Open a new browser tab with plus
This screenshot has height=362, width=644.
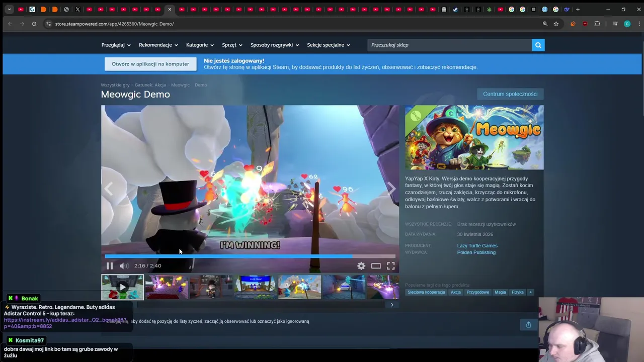click(578, 9)
